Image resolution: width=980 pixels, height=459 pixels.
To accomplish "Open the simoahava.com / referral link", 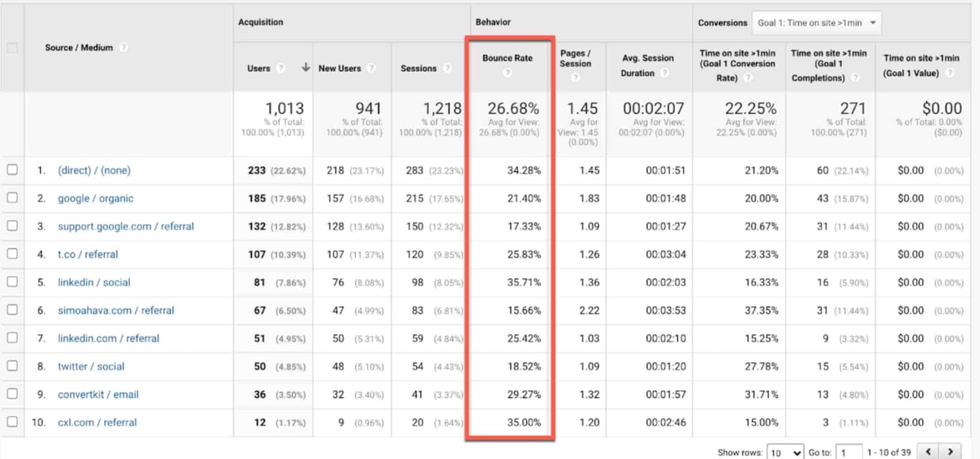I will [x=116, y=310].
